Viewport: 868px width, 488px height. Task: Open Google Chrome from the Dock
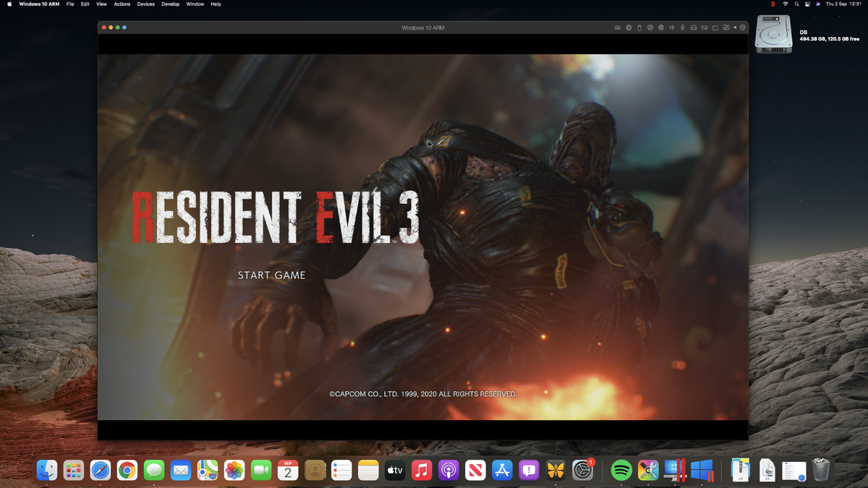127,470
